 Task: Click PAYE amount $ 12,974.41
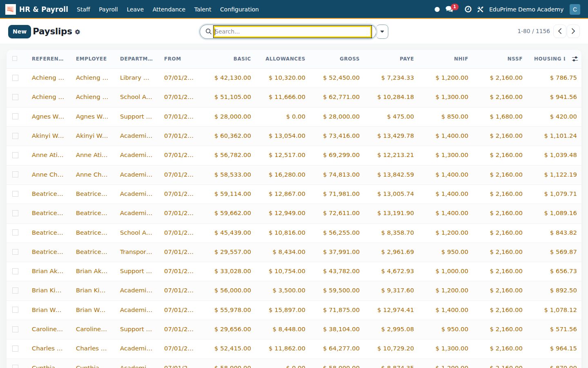coord(396,310)
